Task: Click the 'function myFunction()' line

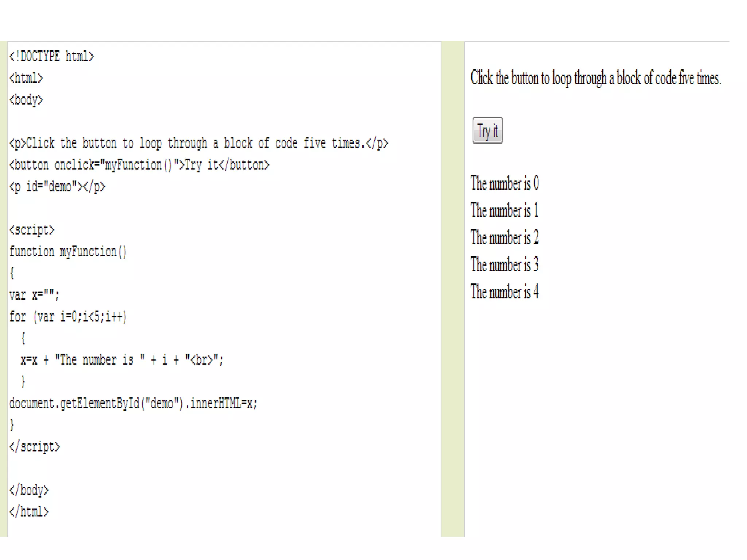Action: point(68,252)
